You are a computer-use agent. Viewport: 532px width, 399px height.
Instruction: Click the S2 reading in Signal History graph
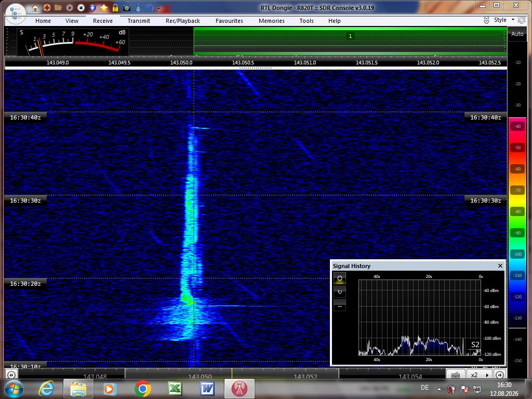click(x=475, y=345)
